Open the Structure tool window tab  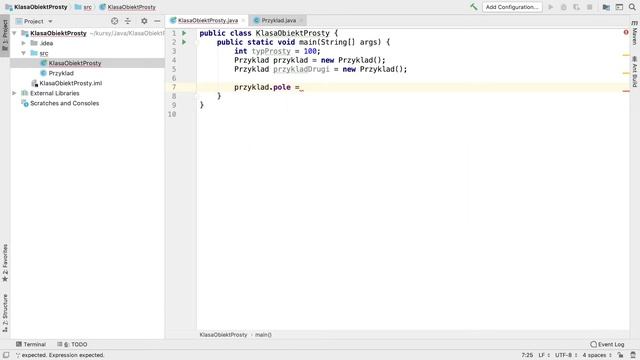coord(5,313)
